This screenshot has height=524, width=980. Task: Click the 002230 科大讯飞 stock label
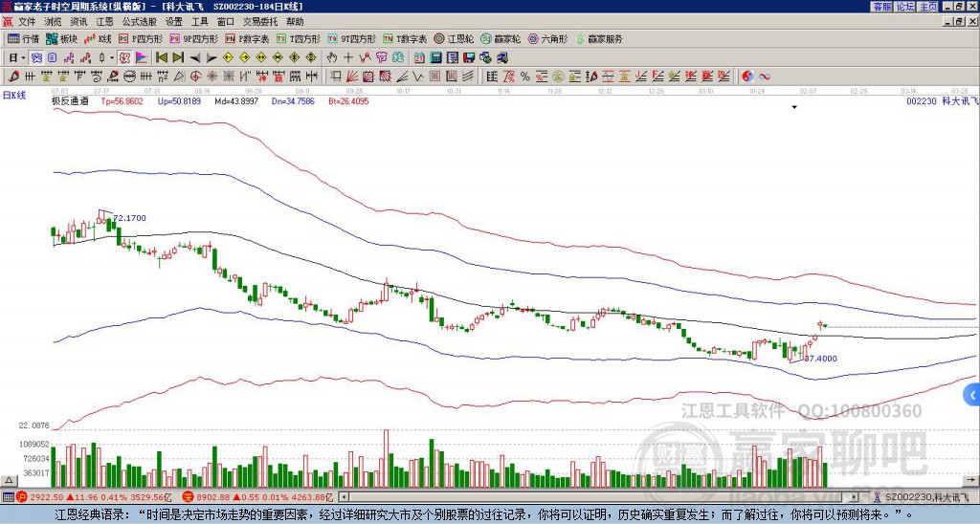pyautogui.click(x=943, y=100)
